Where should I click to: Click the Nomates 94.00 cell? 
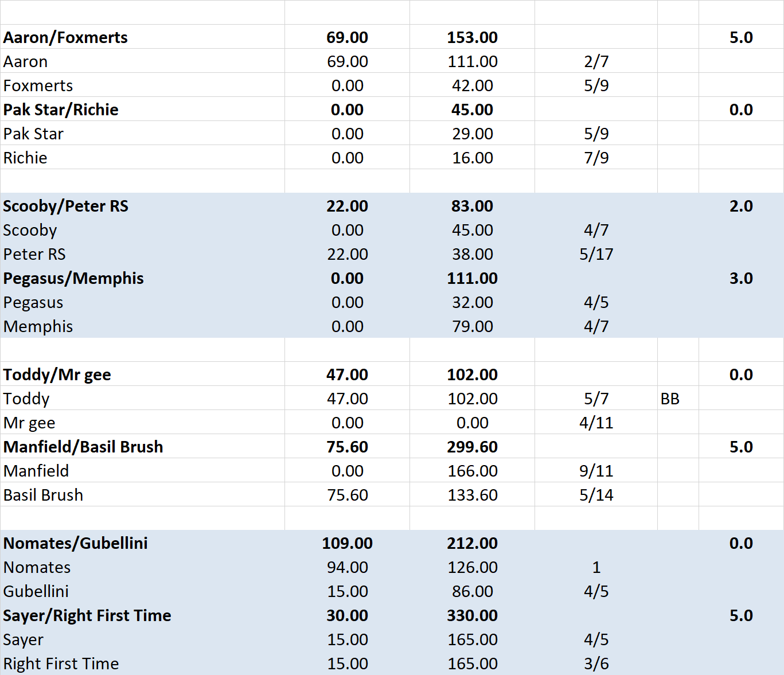tap(347, 567)
